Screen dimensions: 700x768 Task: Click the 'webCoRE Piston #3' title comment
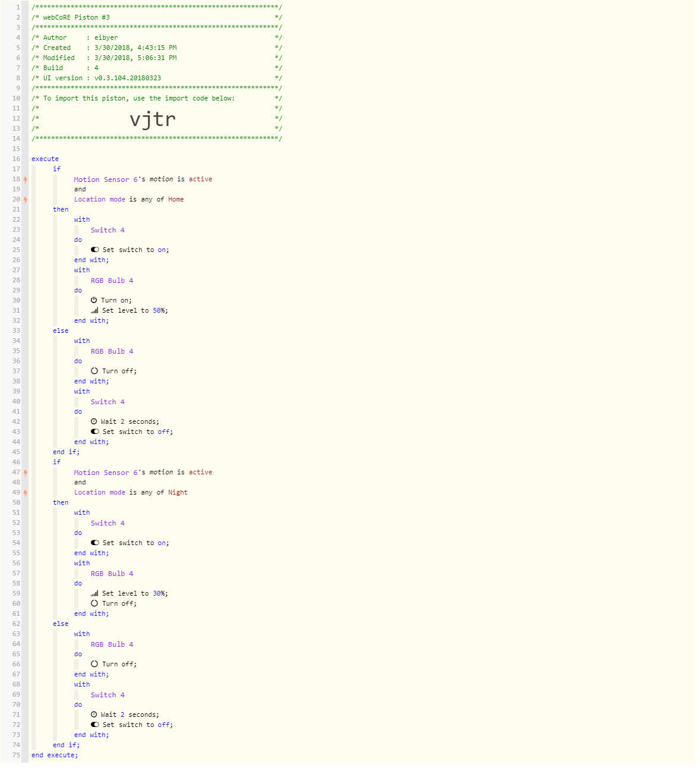(x=157, y=18)
